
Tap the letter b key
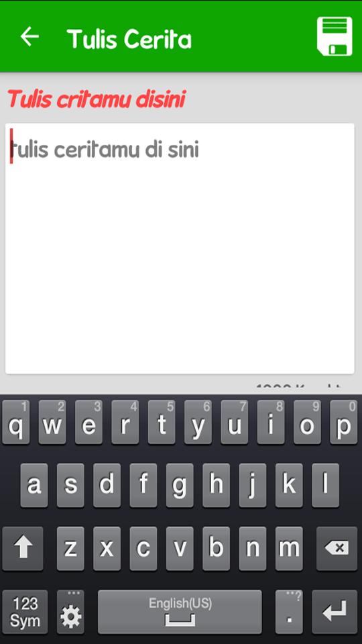click(217, 548)
